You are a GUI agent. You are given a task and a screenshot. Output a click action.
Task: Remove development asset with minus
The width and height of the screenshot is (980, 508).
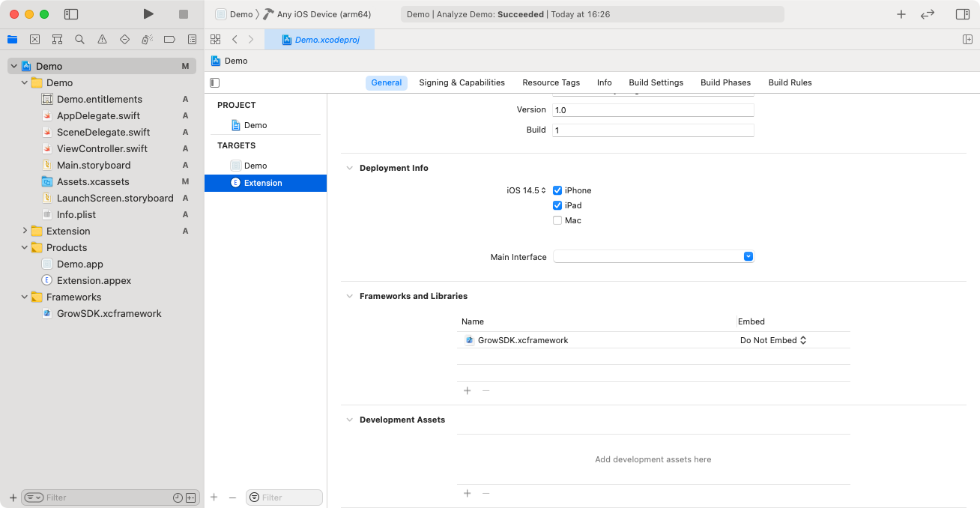tap(486, 494)
